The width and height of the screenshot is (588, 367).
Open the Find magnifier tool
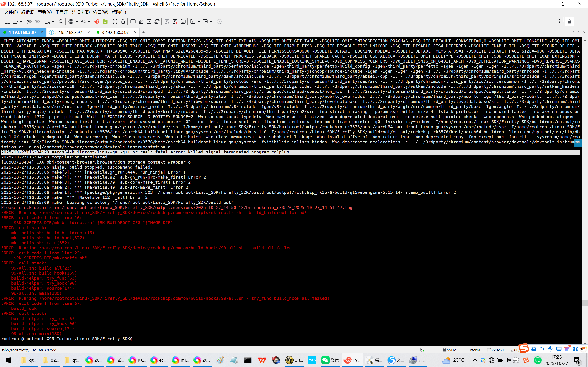61,22
